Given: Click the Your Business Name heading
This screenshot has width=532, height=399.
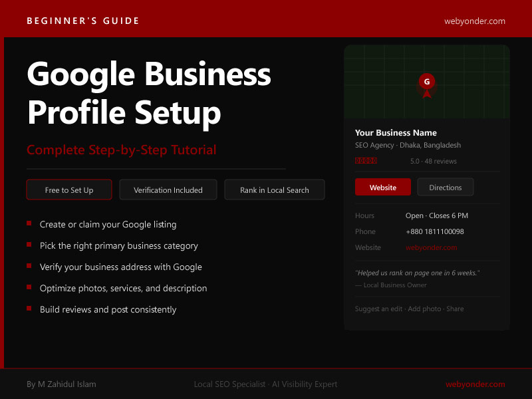Looking at the screenshot, I should tap(396, 132).
